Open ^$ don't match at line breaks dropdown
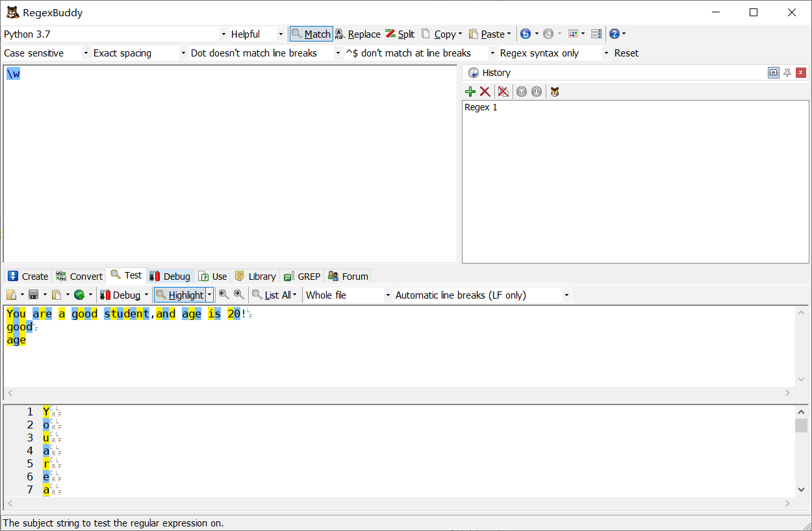This screenshot has width=812, height=531. [x=492, y=53]
